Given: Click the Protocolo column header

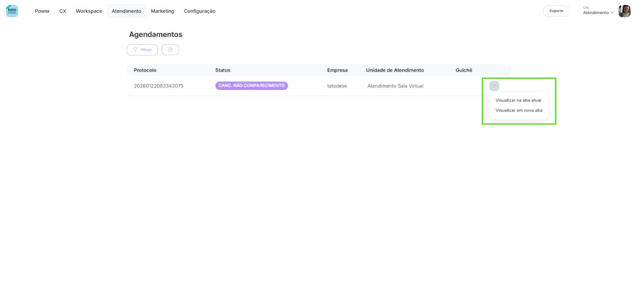Looking at the screenshot, I should pyautogui.click(x=145, y=70).
